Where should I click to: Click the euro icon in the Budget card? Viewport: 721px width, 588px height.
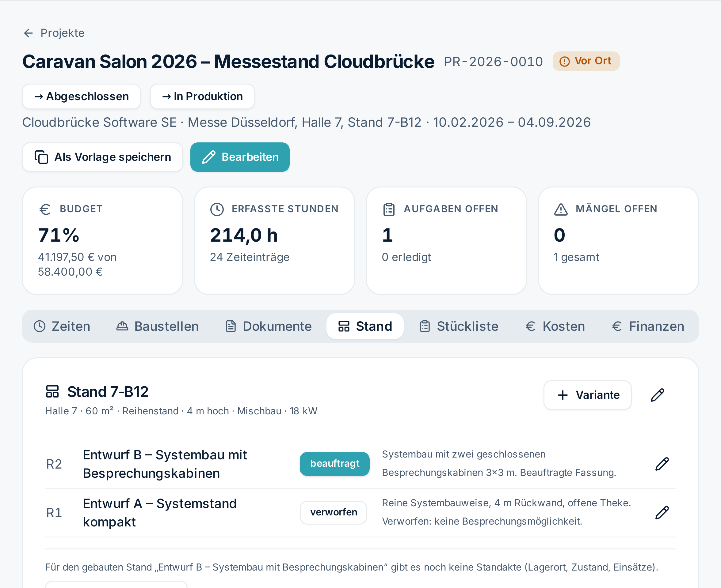click(x=45, y=209)
